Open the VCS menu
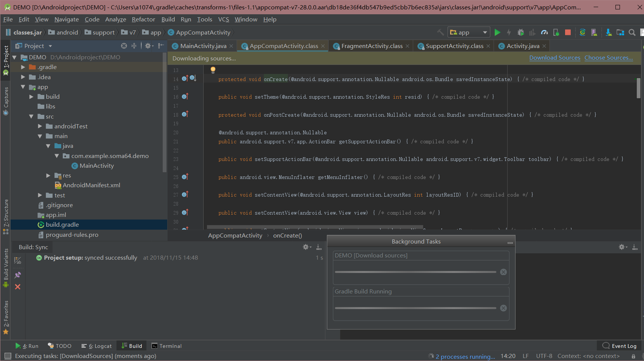Viewport: 644px width, 361px height. click(x=224, y=20)
